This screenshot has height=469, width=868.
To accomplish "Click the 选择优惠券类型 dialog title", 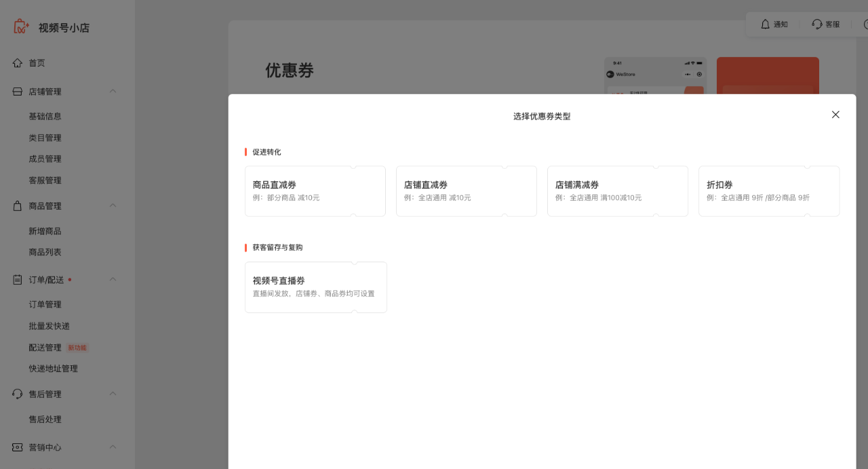I will click(542, 117).
